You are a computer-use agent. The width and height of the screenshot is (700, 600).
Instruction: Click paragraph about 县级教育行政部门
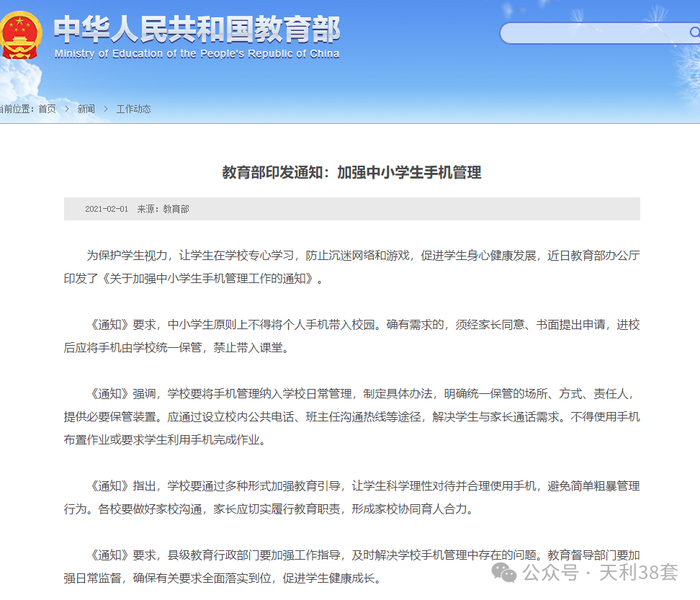coord(351,567)
